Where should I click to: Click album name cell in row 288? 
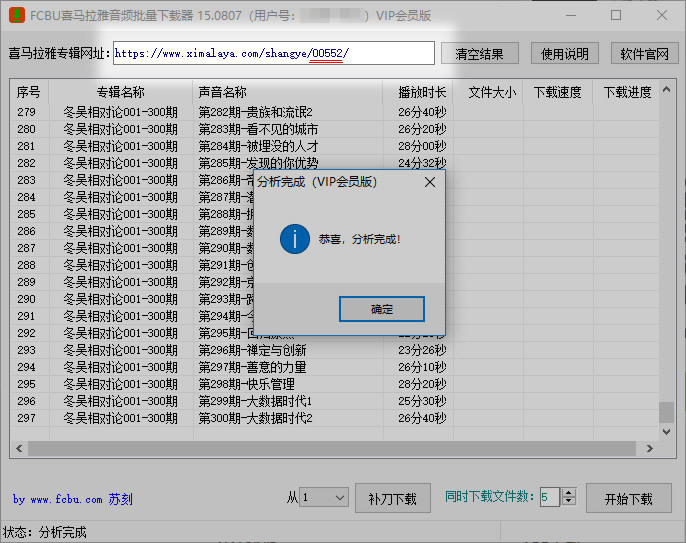tap(120, 265)
